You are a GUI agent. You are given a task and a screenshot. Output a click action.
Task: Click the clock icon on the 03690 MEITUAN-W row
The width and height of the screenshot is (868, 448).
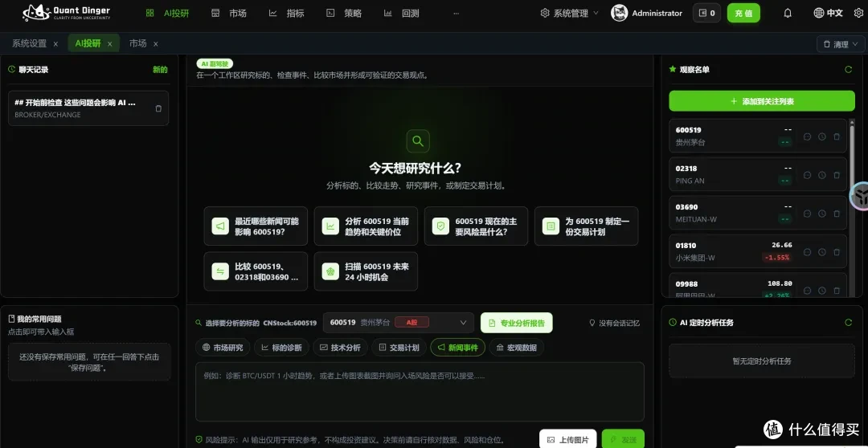[822, 214]
